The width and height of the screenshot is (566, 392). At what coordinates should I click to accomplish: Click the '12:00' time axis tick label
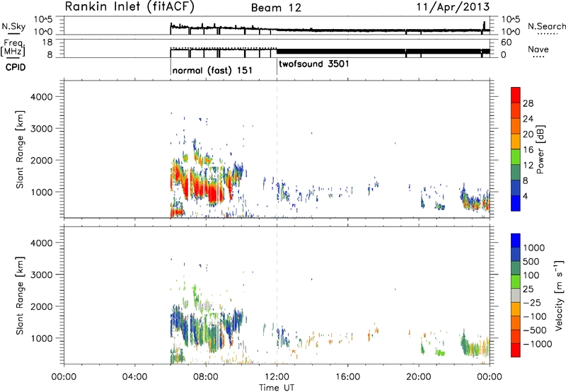[x=277, y=377]
